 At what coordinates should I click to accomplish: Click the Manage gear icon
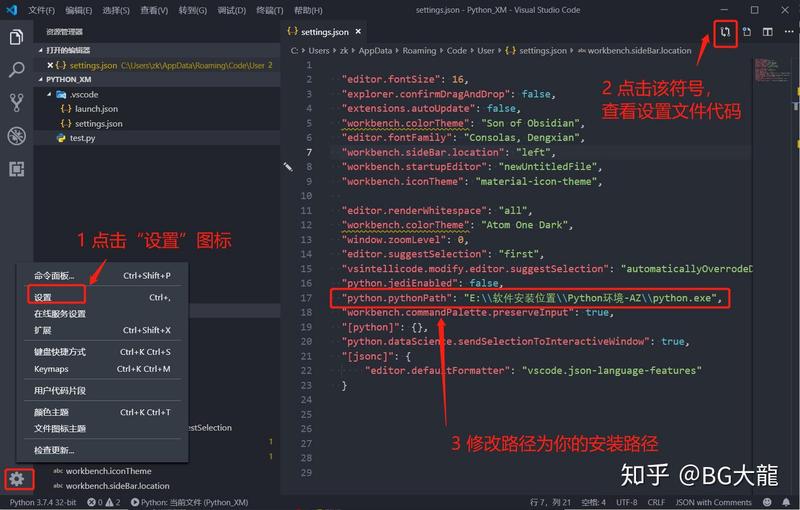pos(16,479)
